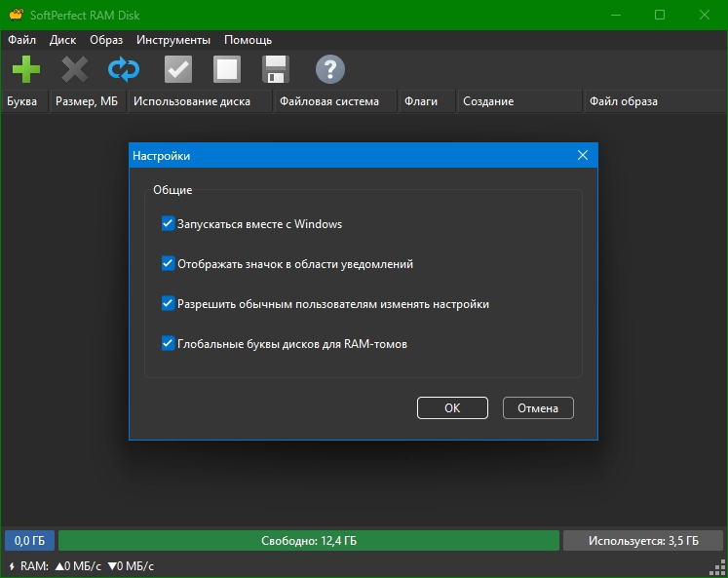
Task: Click the Файл образа column header
Action: 655,101
